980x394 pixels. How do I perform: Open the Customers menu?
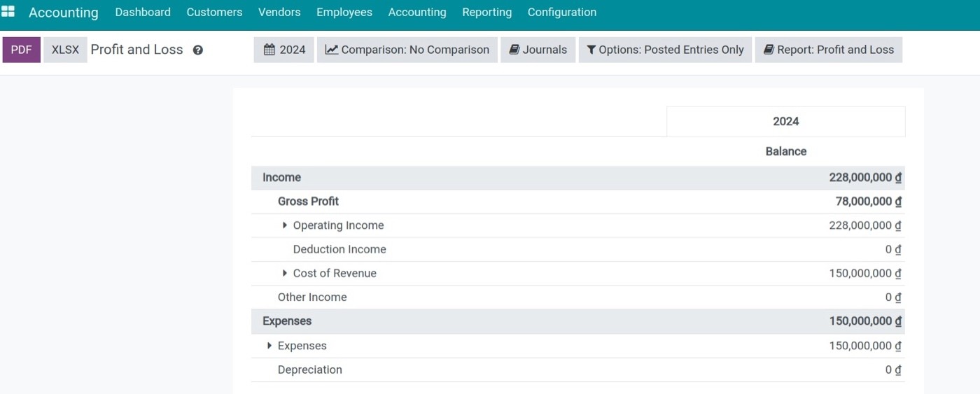[214, 12]
